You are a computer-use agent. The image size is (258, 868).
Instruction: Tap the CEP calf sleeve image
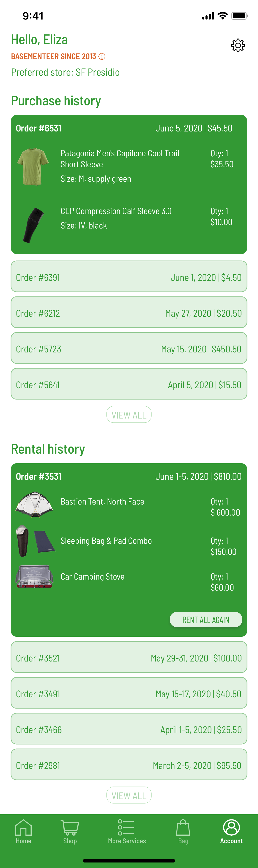coord(33,225)
